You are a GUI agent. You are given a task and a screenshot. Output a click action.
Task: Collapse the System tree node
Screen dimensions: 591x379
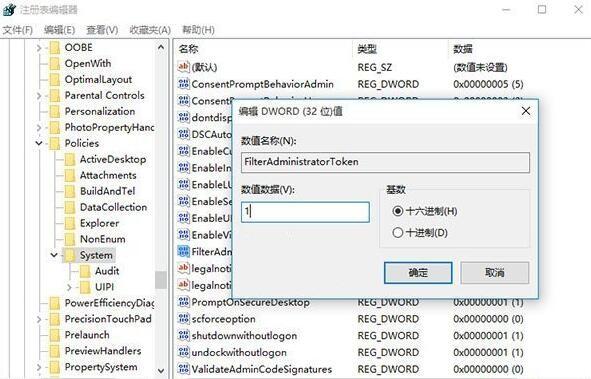click(54, 255)
